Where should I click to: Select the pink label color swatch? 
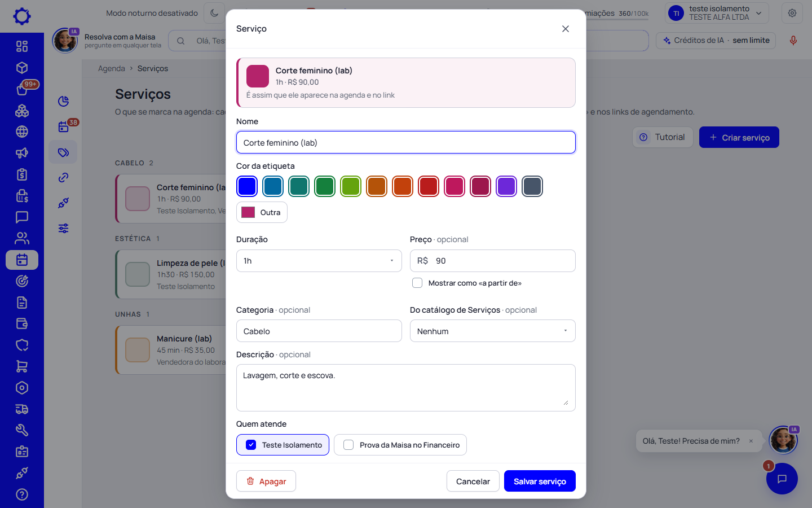(x=454, y=186)
